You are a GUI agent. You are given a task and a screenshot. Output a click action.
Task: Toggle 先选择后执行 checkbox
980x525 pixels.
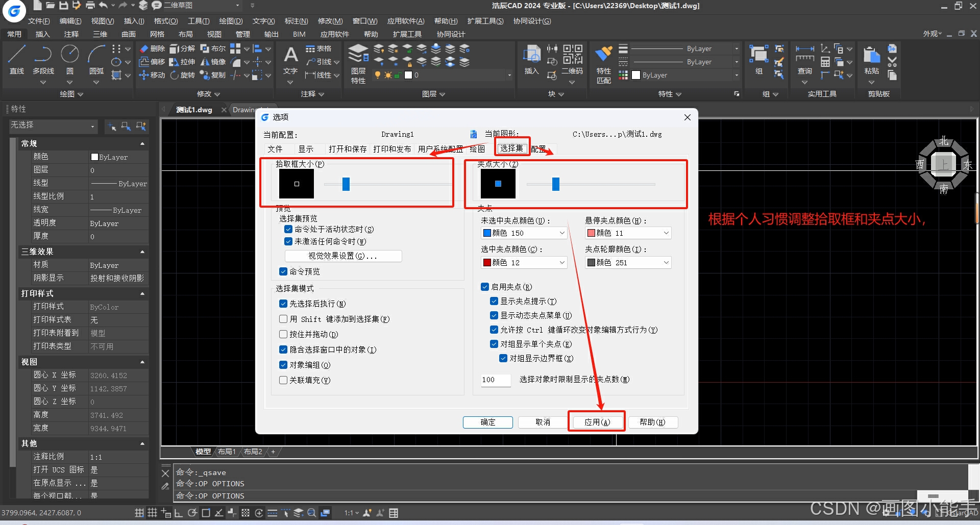283,304
